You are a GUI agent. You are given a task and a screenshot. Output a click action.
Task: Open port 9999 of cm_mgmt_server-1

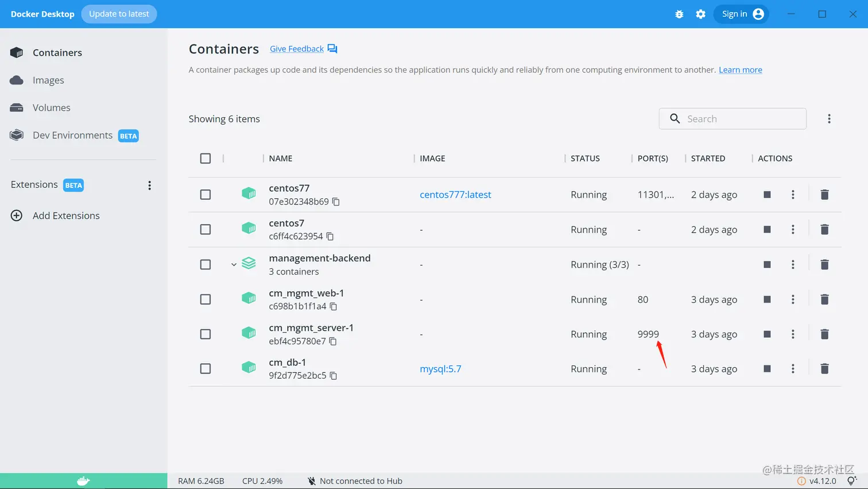tap(648, 334)
